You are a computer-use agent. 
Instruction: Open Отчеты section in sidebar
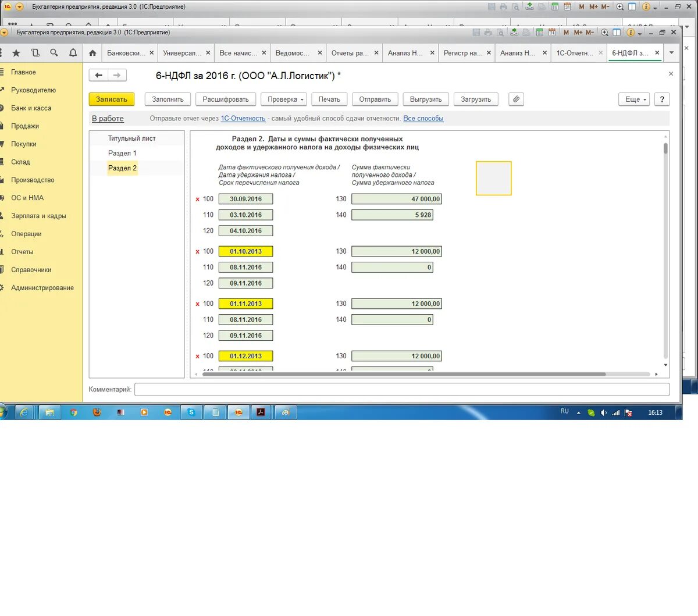(x=22, y=252)
